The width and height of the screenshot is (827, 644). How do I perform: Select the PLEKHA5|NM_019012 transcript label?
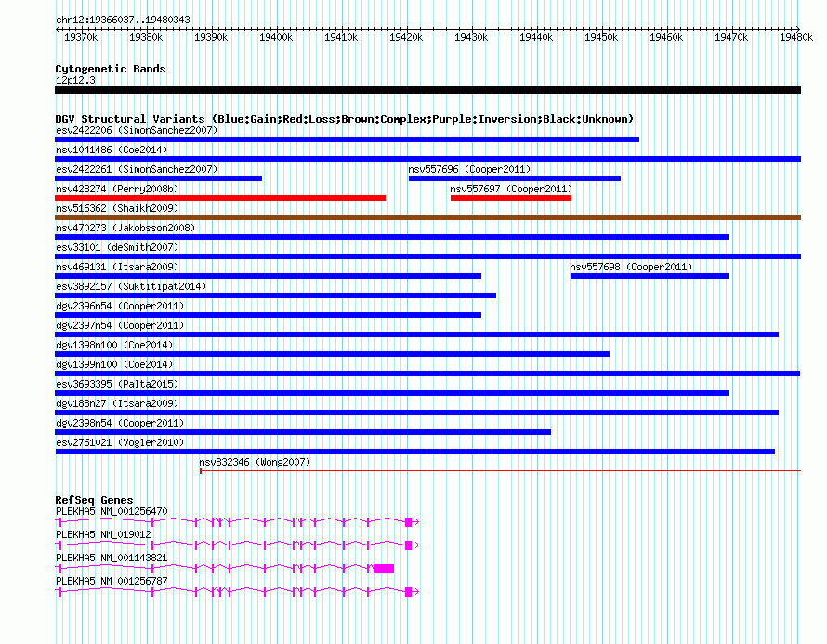(x=103, y=535)
